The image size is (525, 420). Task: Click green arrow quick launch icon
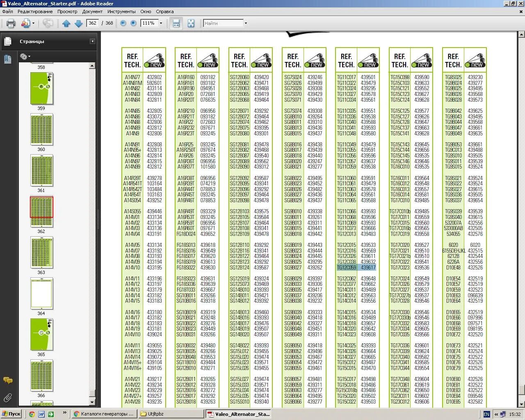click(x=51, y=414)
